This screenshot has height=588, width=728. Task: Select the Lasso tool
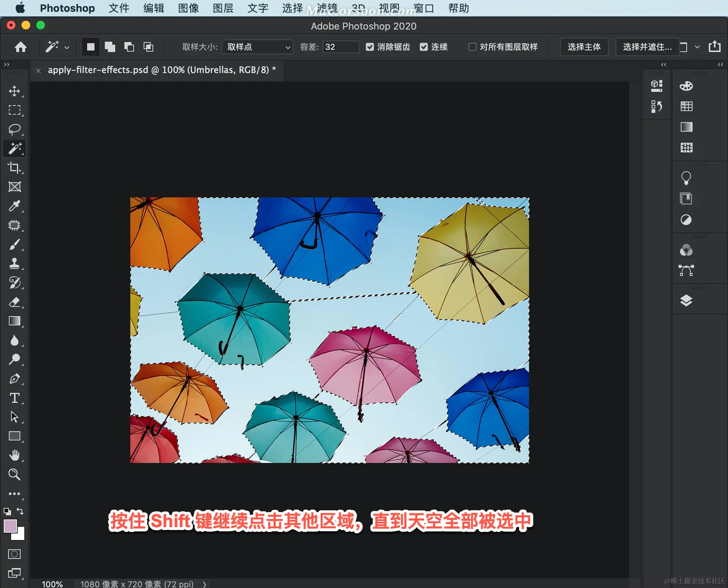coord(14,129)
